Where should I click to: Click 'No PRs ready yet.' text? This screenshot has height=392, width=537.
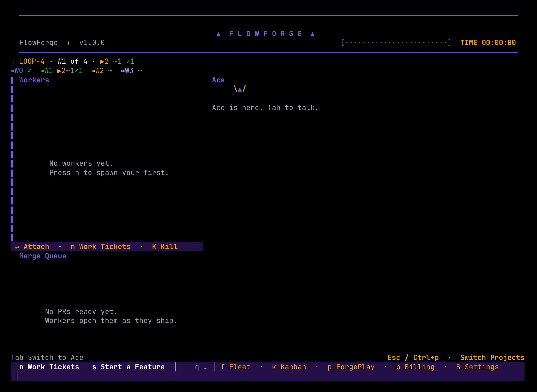[81, 312]
